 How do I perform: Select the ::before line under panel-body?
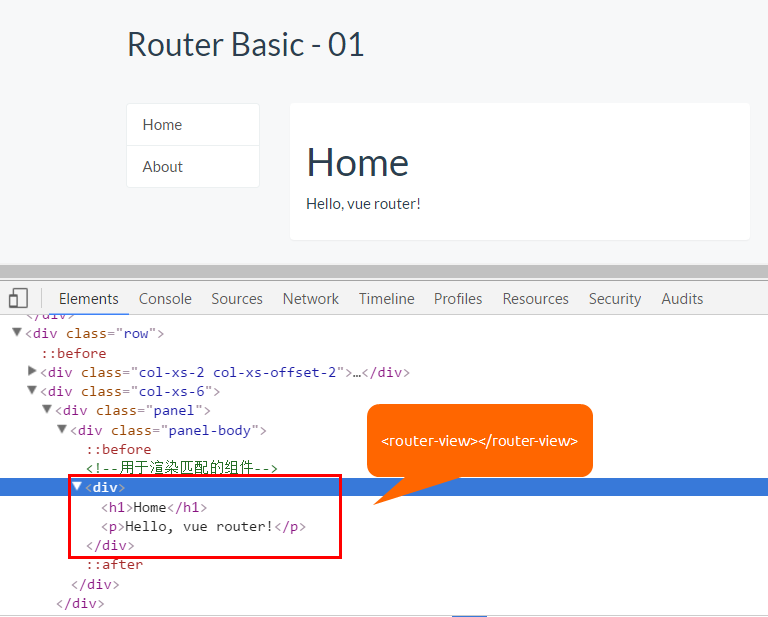point(119,449)
